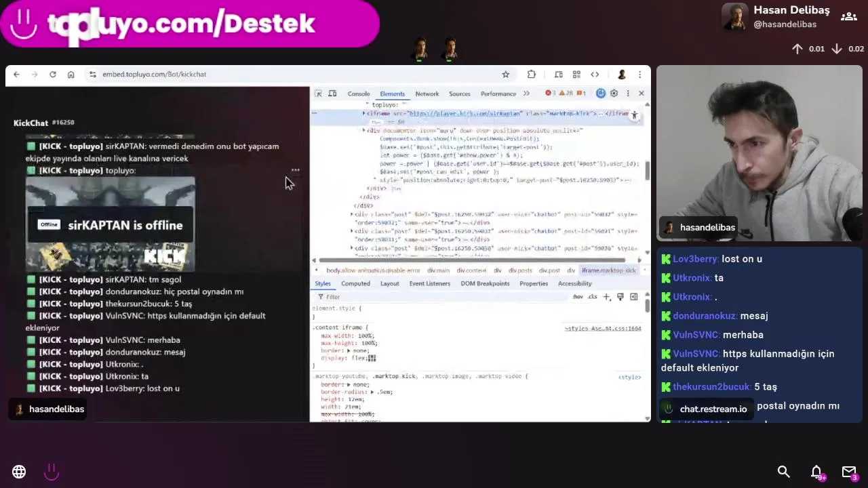Open the blue AI assistance icon in DevTools
The height and width of the screenshot is (488, 868).
600,94
